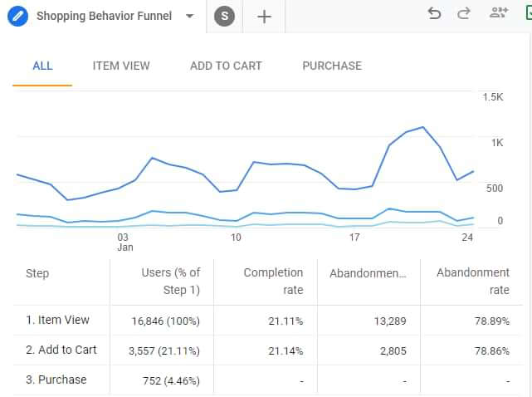The image size is (532, 397).
Task: Click the Users (% of Step 1) header
Action: point(171,281)
